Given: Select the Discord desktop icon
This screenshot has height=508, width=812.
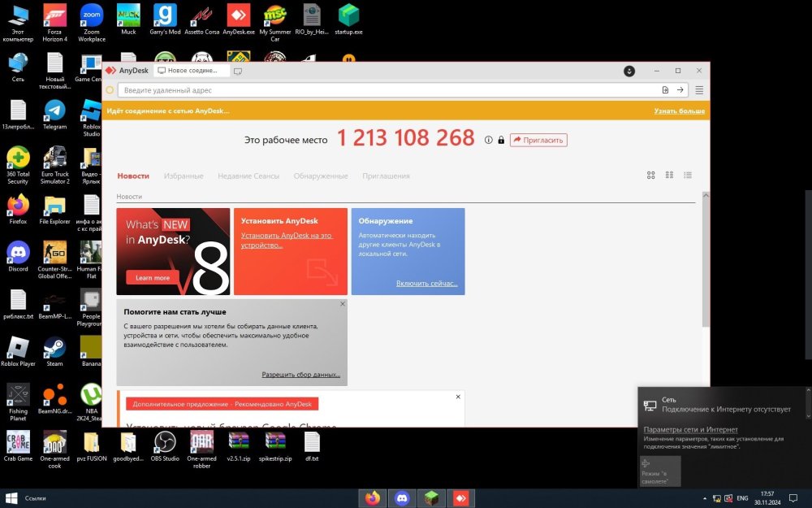Looking at the screenshot, I should tap(18, 257).
